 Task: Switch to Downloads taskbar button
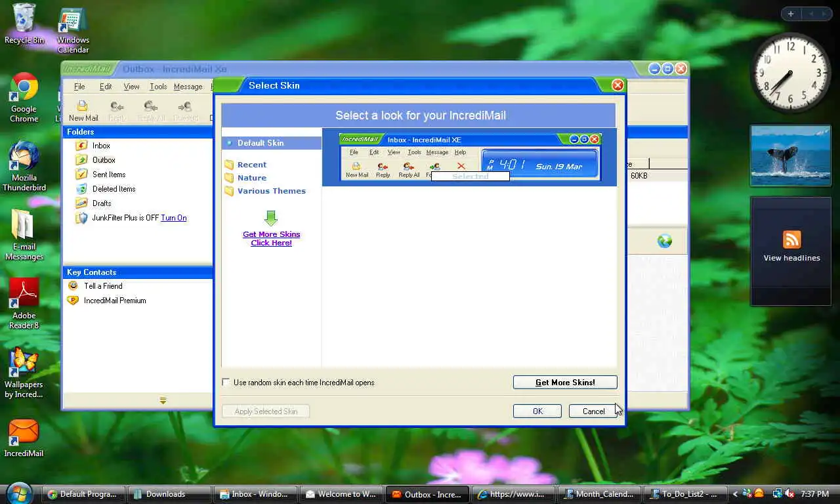[x=169, y=494]
